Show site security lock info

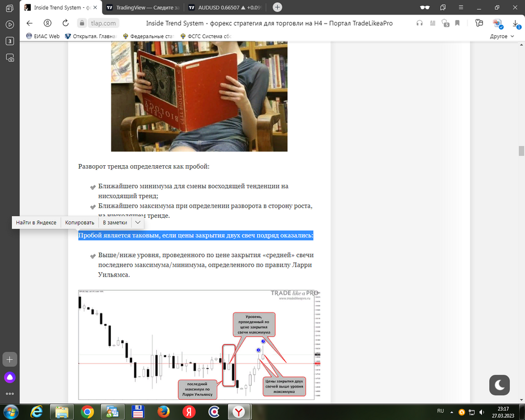[x=82, y=23]
